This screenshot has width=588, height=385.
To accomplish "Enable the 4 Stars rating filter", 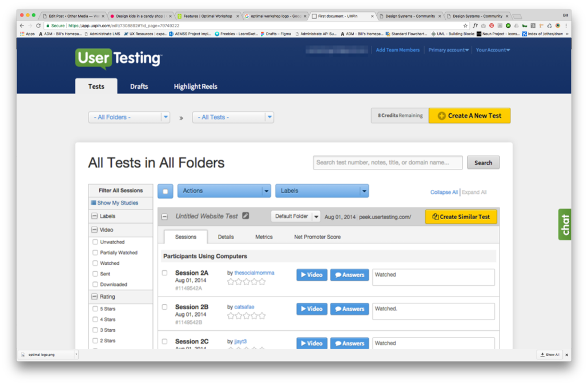I will pyautogui.click(x=95, y=319).
